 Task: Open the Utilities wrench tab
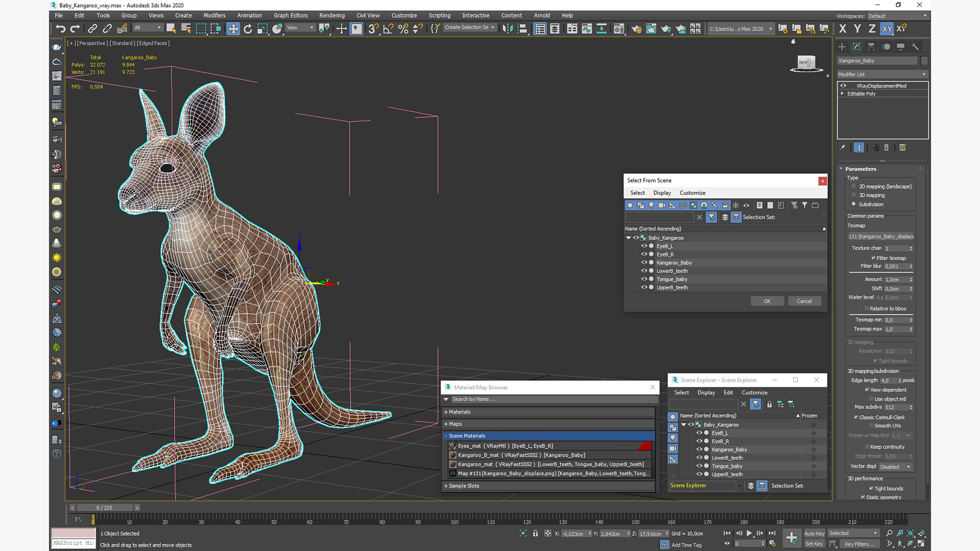pyautogui.click(x=915, y=46)
